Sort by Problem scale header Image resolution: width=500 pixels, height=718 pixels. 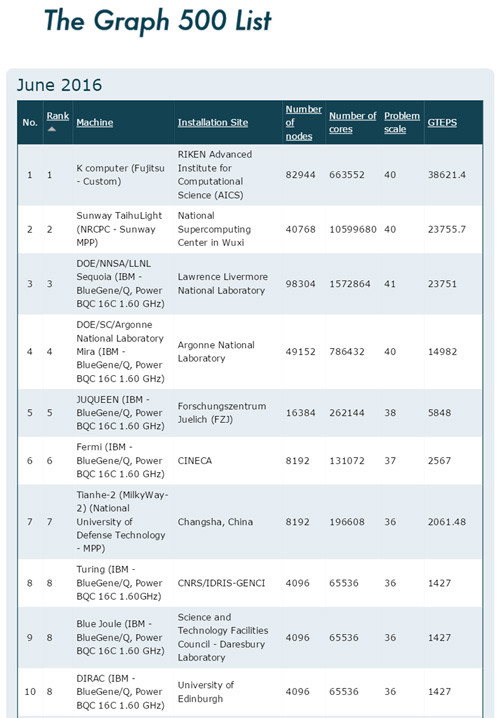click(402, 122)
